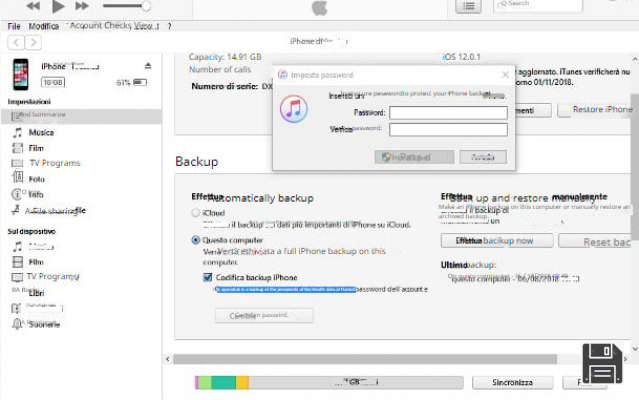This screenshot has width=639, height=400.
Task: Click the audiobook icon above Suonerie
Action: click(x=16, y=308)
